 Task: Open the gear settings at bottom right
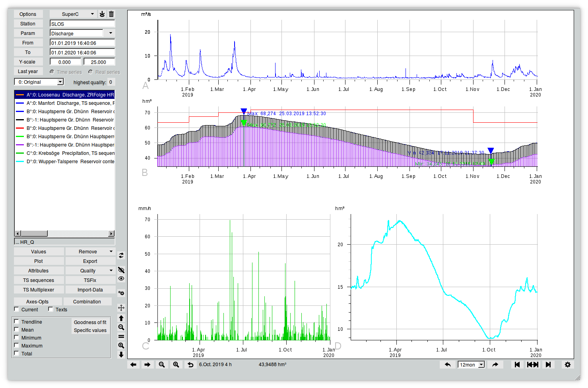pyautogui.click(x=567, y=365)
